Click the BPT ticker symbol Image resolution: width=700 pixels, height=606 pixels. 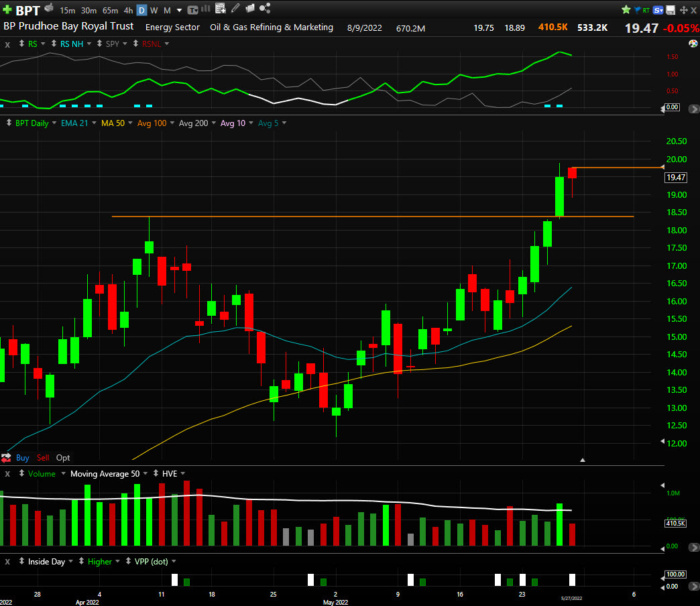(x=27, y=10)
